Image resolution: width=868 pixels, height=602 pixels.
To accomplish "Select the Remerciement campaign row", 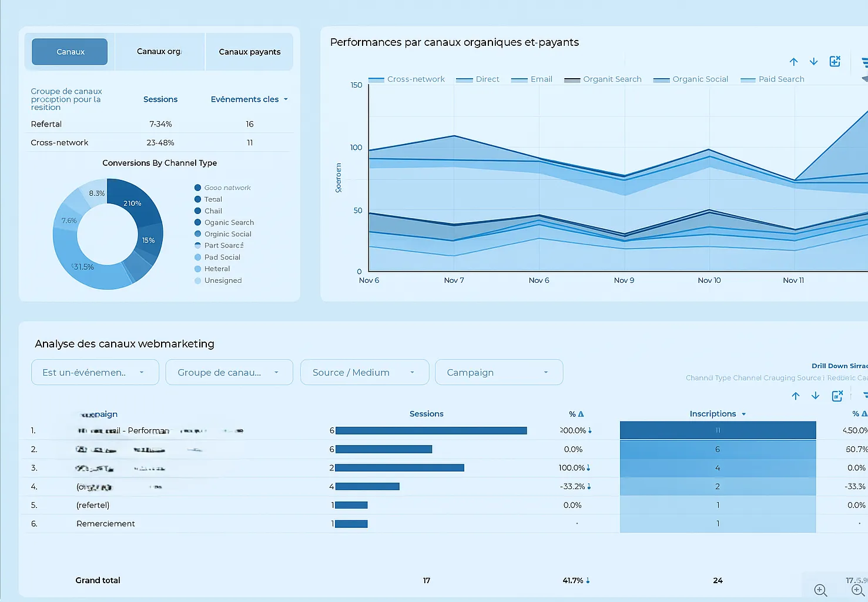I will coord(106,523).
